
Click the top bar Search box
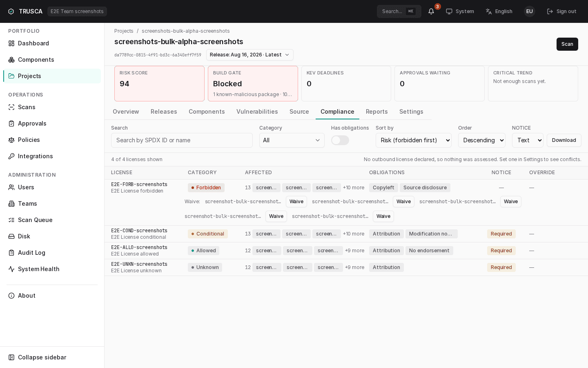(x=399, y=11)
